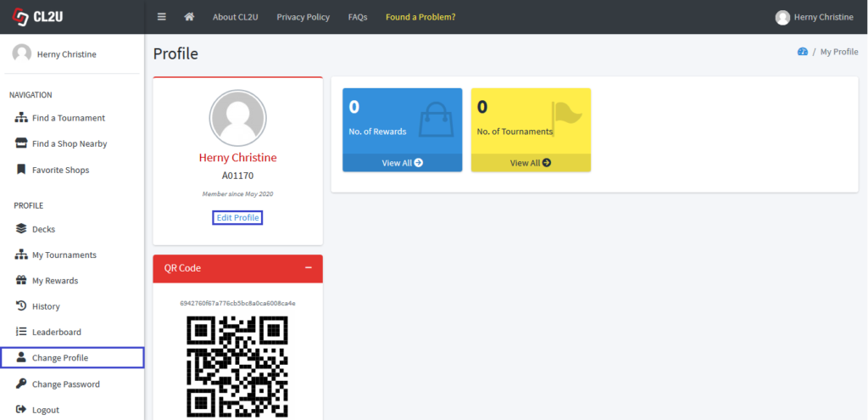Screen dimensions: 868x420
Task: Click Logout exit icon
Action: click(21, 410)
